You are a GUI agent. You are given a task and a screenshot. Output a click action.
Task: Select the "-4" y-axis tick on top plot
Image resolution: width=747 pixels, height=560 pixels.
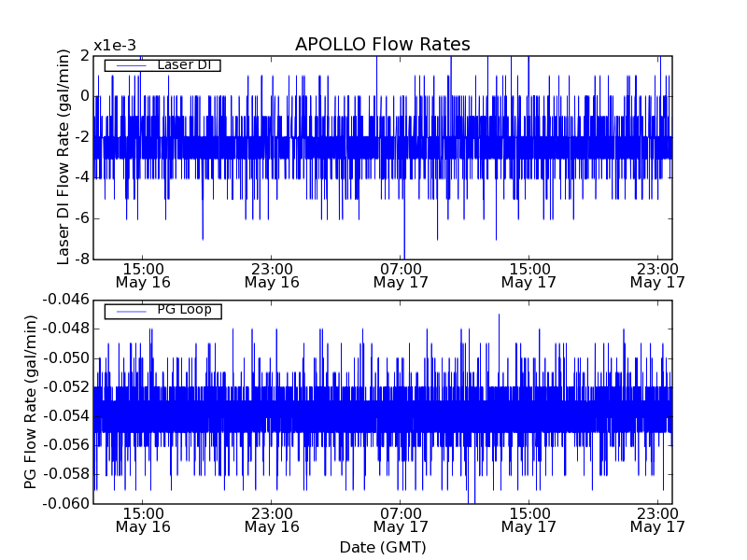[80, 177]
